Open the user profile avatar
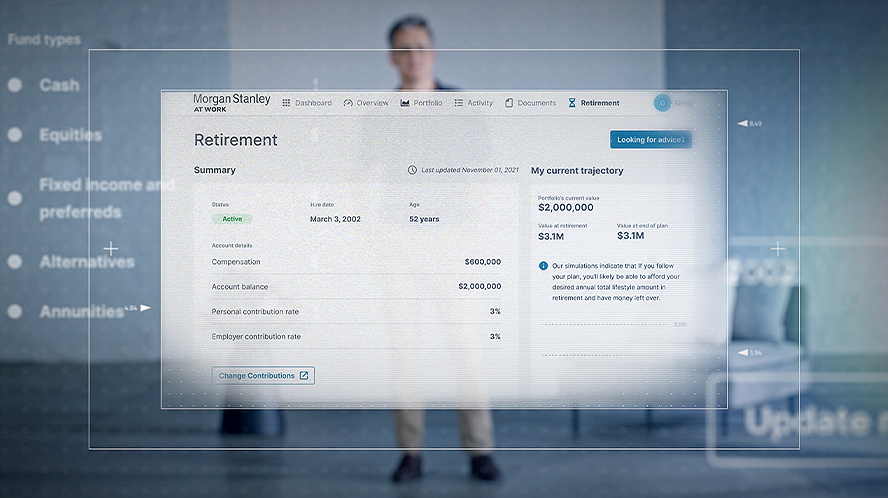 tap(662, 103)
